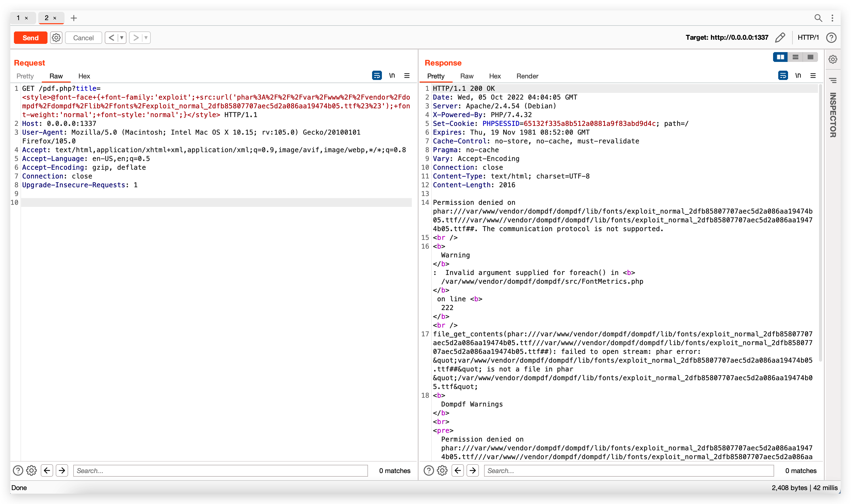The width and height of the screenshot is (851, 504).
Task: Click the Target: http://0.0.0.0:1337 label
Action: click(x=727, y=37)
